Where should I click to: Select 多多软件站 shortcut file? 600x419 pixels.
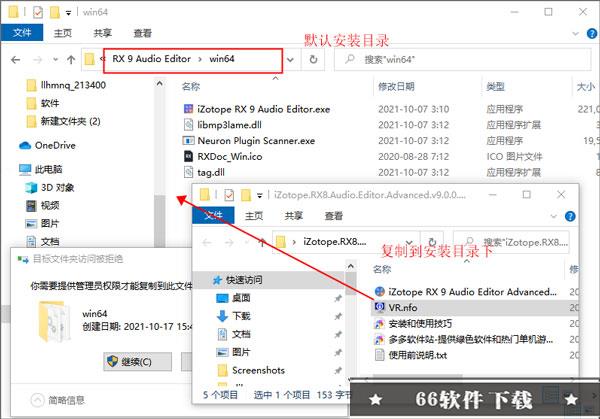(x=464, y=339)
